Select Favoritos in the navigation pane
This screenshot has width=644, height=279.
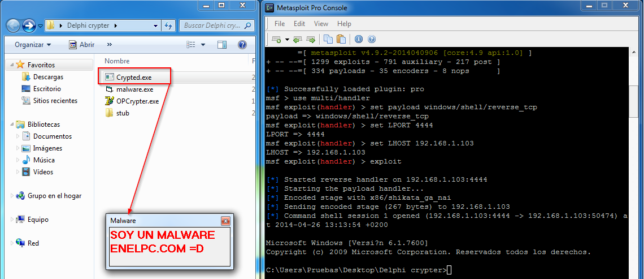[x=41, y=65]
